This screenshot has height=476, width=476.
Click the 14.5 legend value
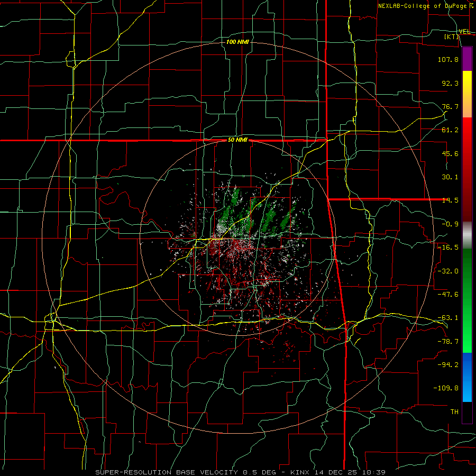tap(450, 200)
